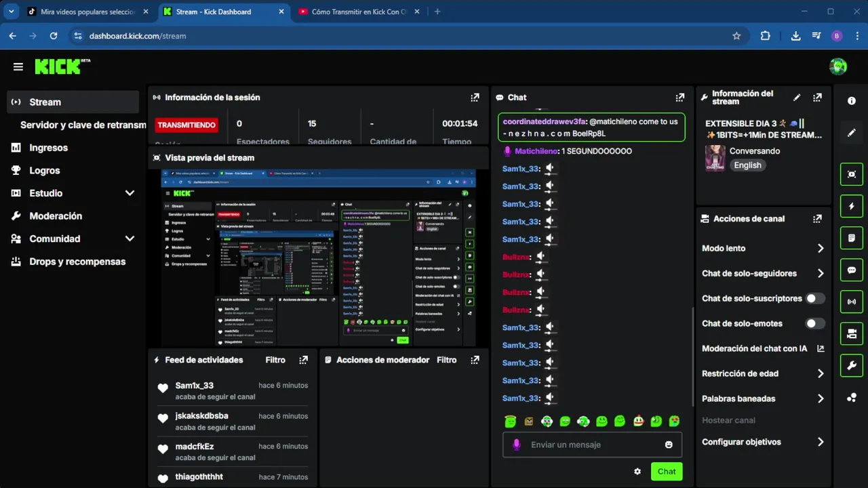Open Restricción de edad options chevron
Image resolution: width=868 pixels, height=488 pixels.
tap(821, 373)
